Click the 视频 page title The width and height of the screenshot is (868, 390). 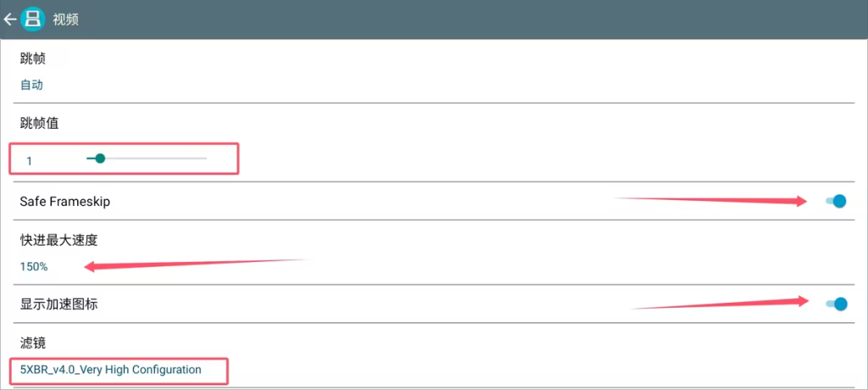click(66, 19)
